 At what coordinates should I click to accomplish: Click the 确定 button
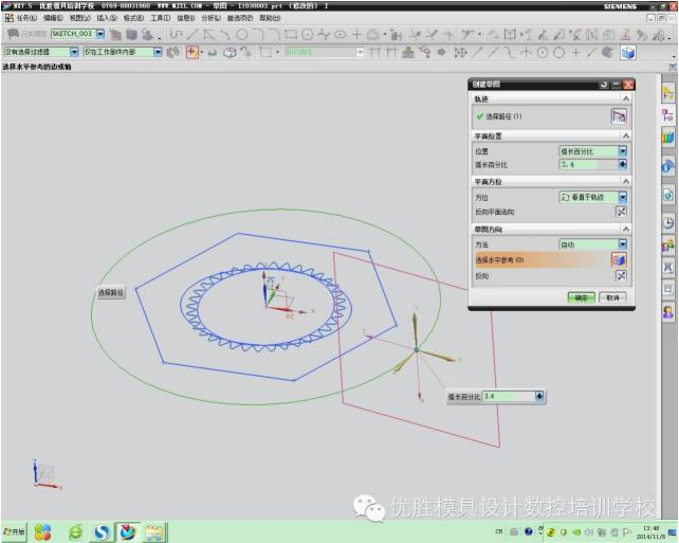pyautogui.click(x=581, y=297)
